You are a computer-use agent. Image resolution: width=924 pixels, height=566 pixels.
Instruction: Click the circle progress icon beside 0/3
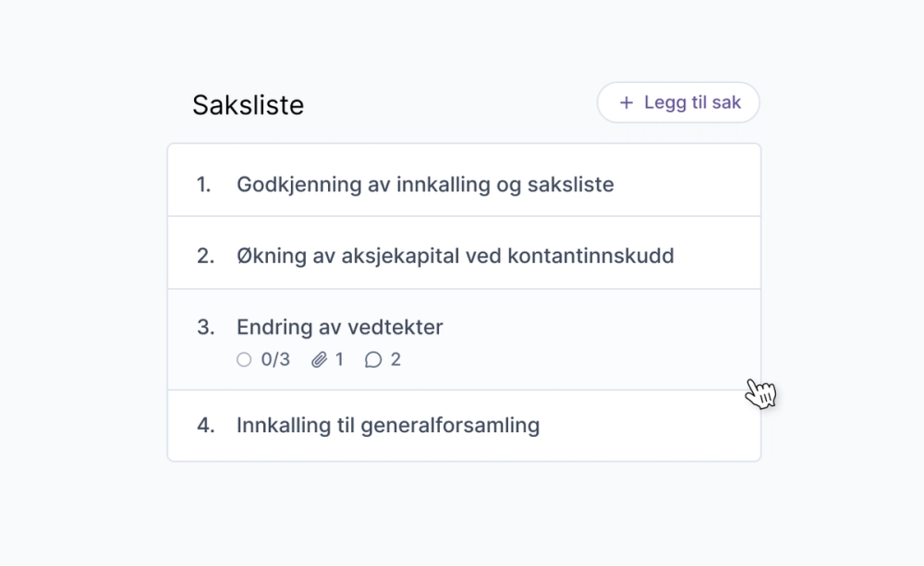pyautogui.click(x=244, y=359)
